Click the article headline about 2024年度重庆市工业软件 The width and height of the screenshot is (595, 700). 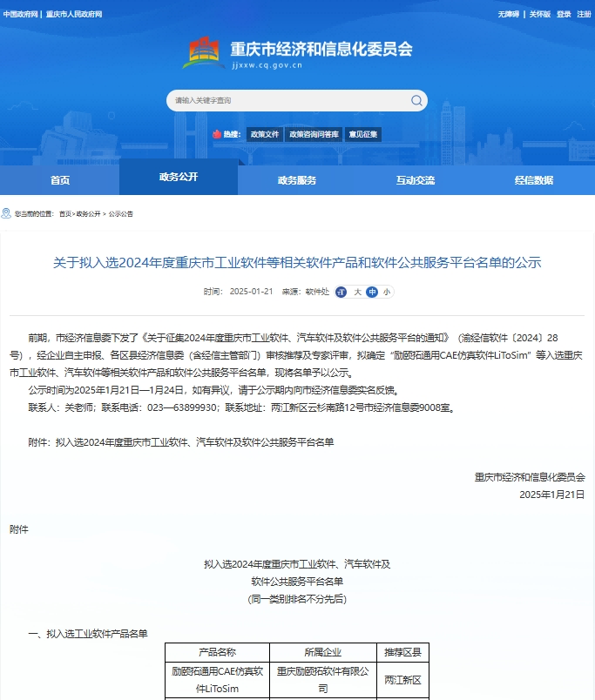click(x=297, y=263)
